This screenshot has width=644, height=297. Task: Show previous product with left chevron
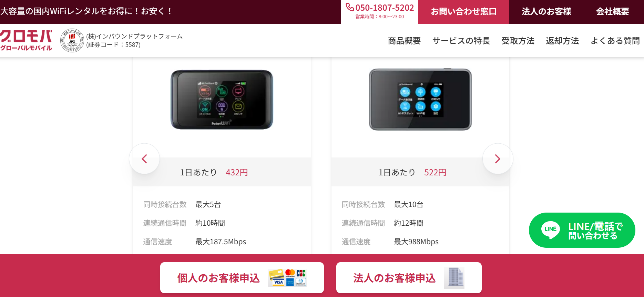point(144,159)
